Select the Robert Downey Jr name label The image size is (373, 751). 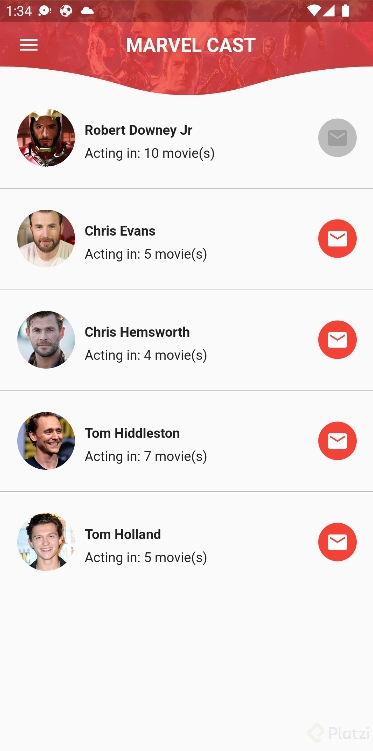(x=138, y=130)
